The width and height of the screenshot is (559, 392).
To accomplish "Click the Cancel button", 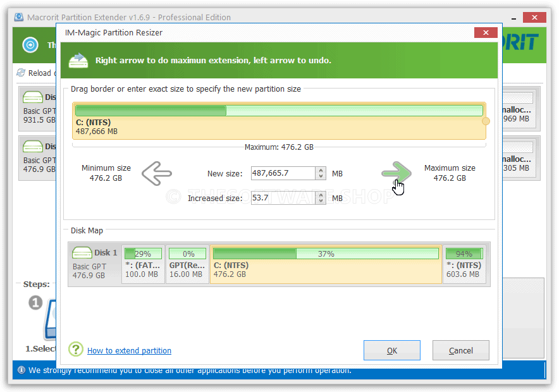I will click(460, 350).
